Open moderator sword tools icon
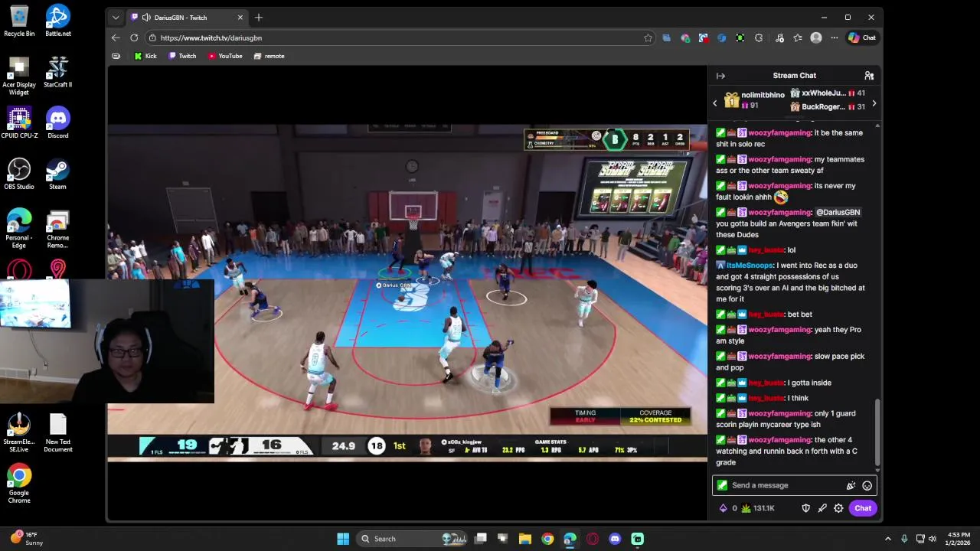This screenshot has height=551, width=980. [x=822, y=508]
